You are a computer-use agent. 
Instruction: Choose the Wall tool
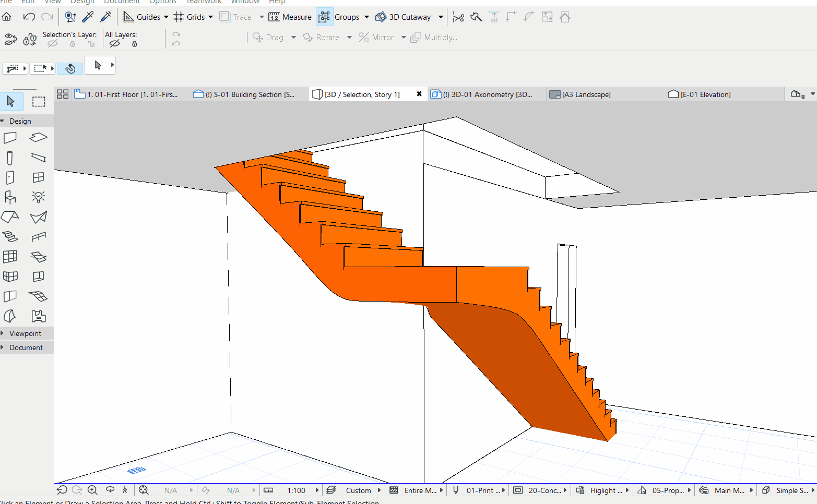(10, 138)
